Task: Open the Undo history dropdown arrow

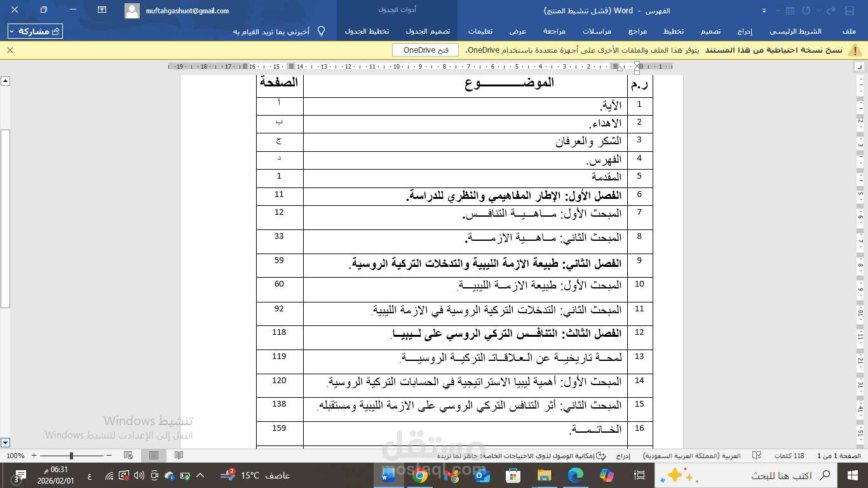Action: [819, 11]
